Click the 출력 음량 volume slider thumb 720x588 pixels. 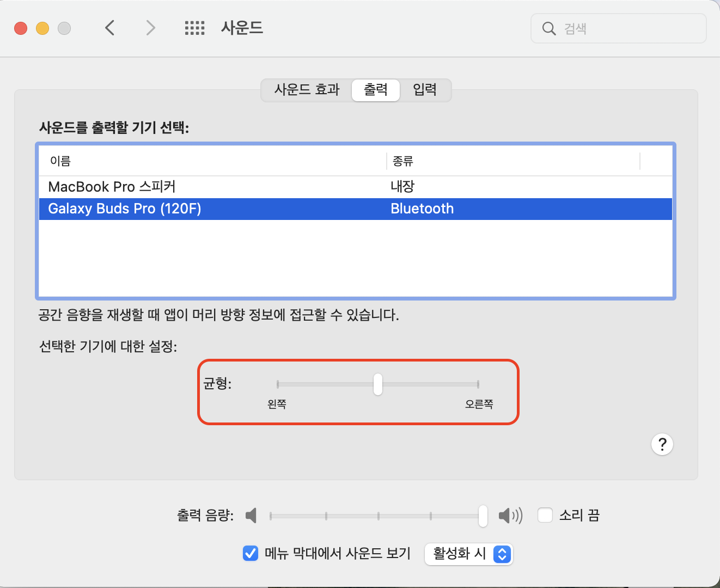point(483,516)
